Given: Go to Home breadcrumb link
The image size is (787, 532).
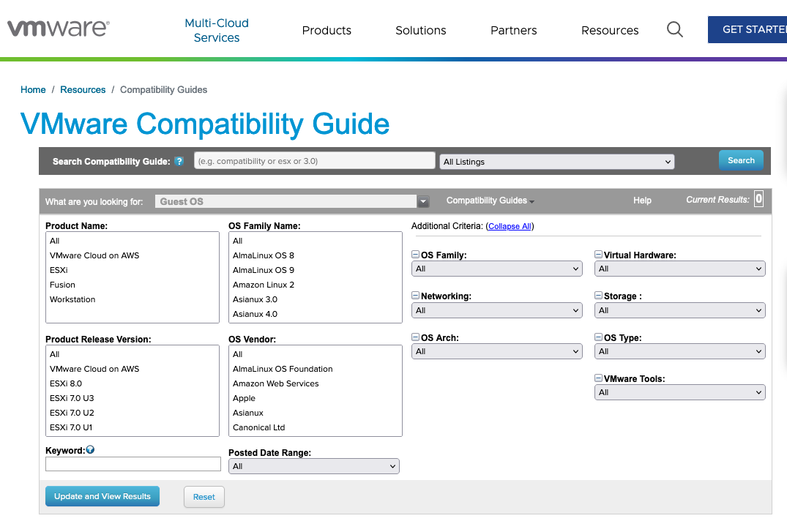Looking at the screenshot, I should pyautogui.click(x=33, y=90).
